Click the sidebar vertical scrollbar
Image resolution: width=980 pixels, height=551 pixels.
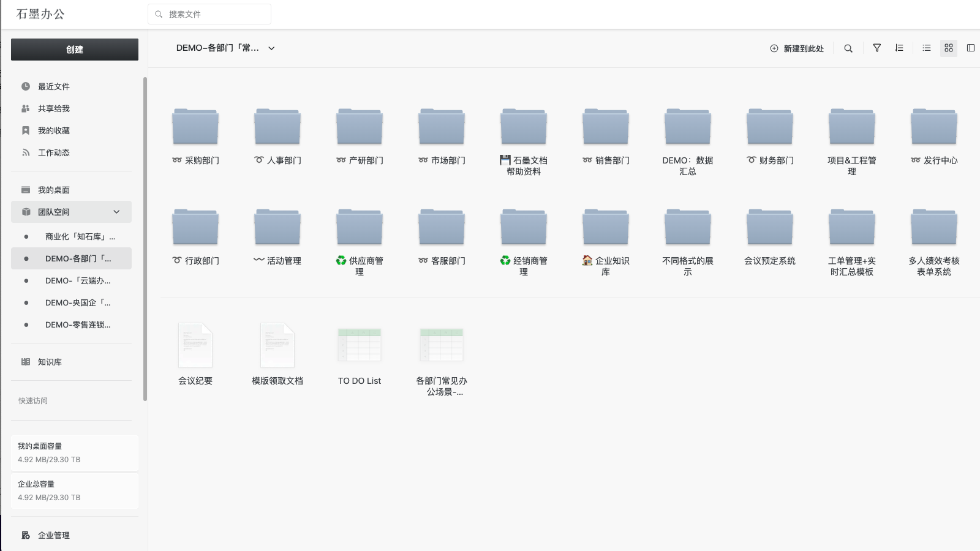point(145,239)
